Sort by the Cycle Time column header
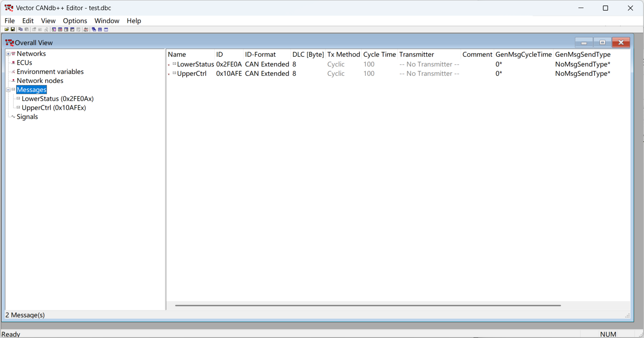 (x=379, y=54)
